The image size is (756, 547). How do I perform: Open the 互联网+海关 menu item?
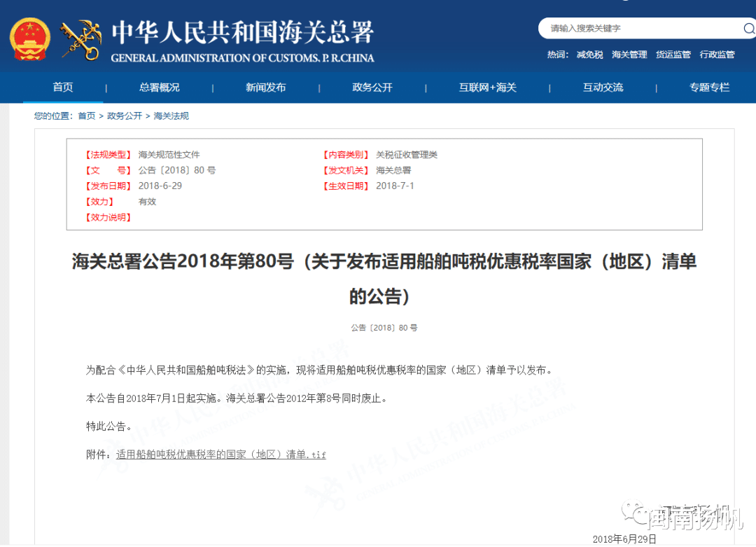[x=487, y=87]
